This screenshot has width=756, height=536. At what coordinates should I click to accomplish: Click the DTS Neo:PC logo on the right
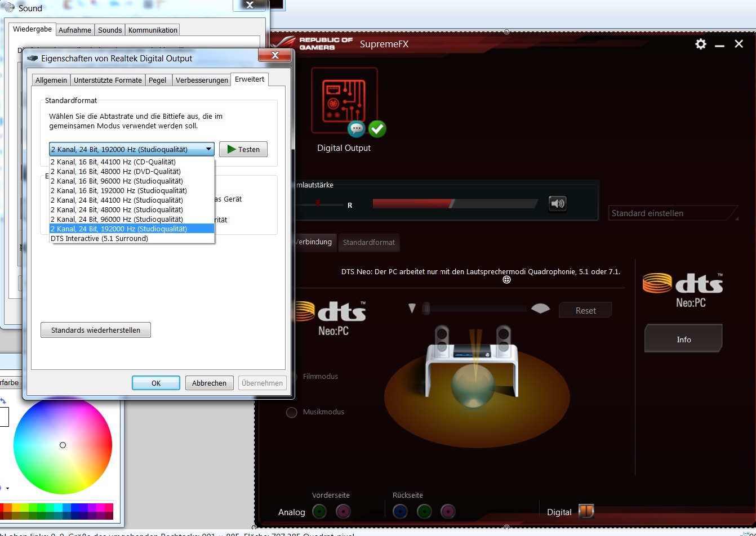[x=683, y=290]
